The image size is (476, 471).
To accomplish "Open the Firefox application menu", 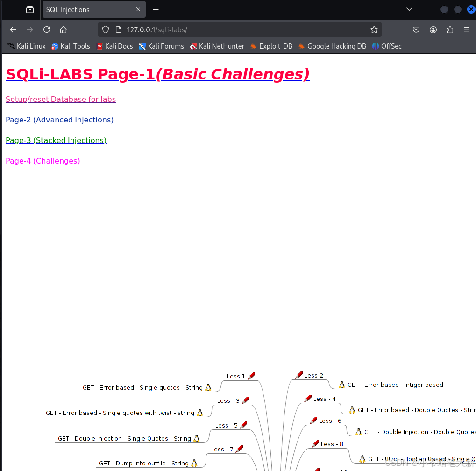I will tap(466, 29).
